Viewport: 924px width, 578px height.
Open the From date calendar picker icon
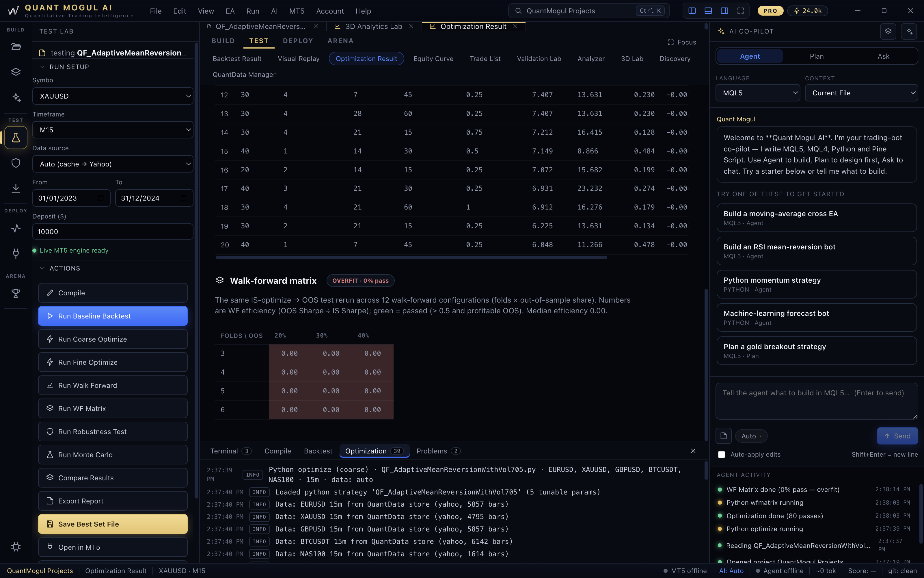click(101, 198)
